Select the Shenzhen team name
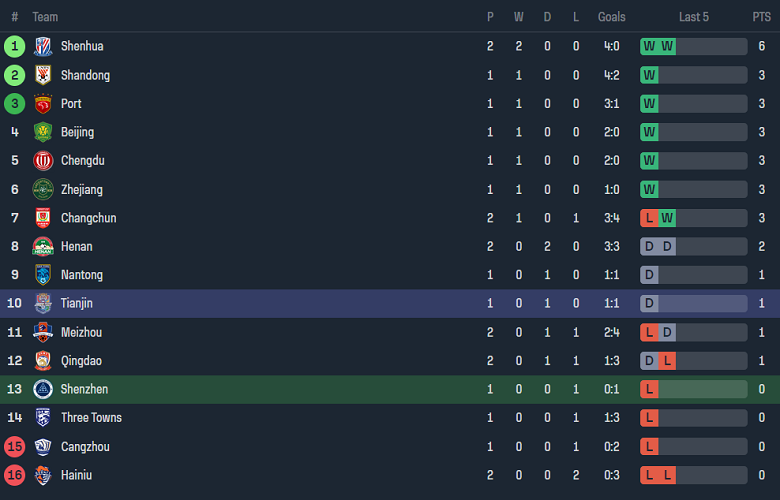This screenshot has width=780, height=500. point(84,389)
